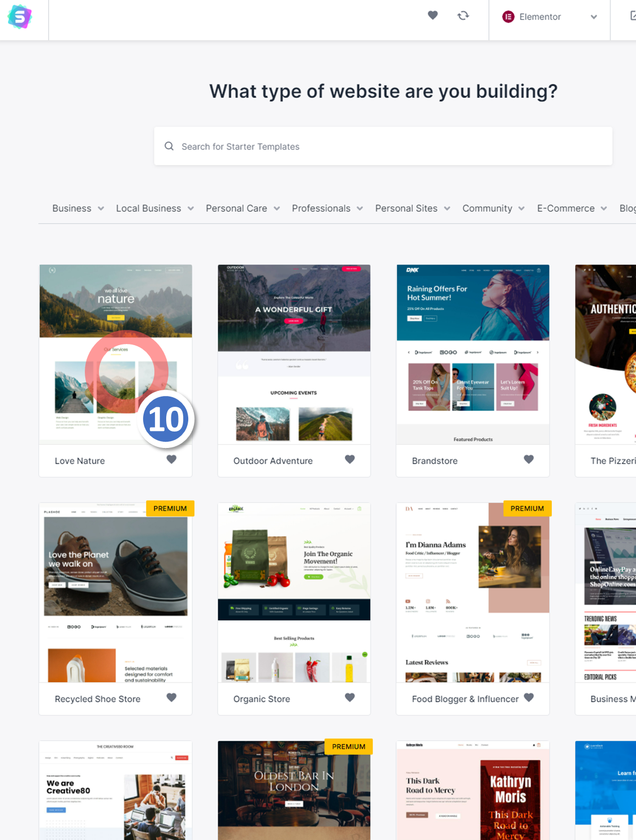Click the Love Nature template title
This screenshot has height=840, width=636.
click(x=80, y=461)
